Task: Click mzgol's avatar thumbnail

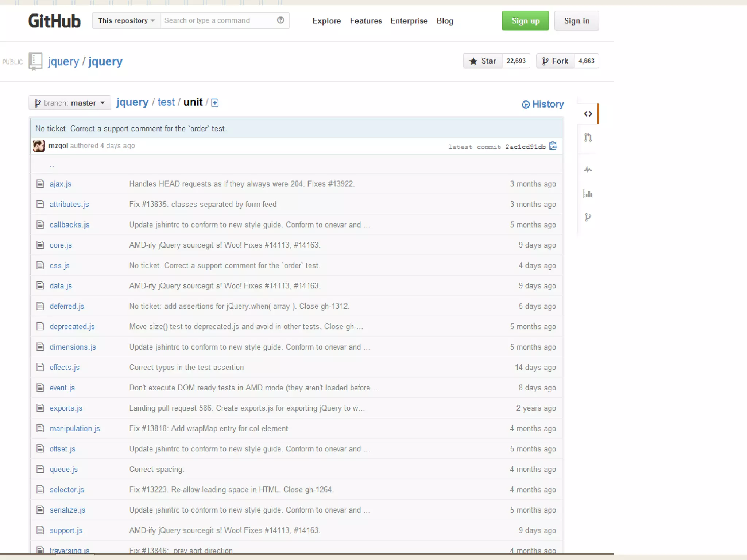Action: click(x=39, y=145)
